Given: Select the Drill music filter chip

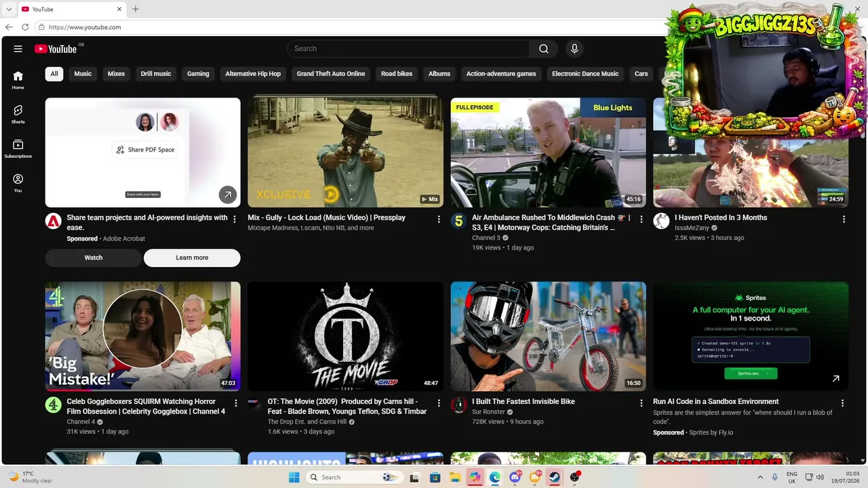Looking at the screenshot, I should click(156, 74).
